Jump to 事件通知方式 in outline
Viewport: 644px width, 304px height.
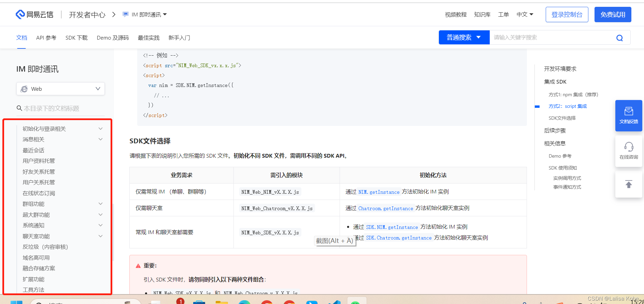tap(567, 187)
